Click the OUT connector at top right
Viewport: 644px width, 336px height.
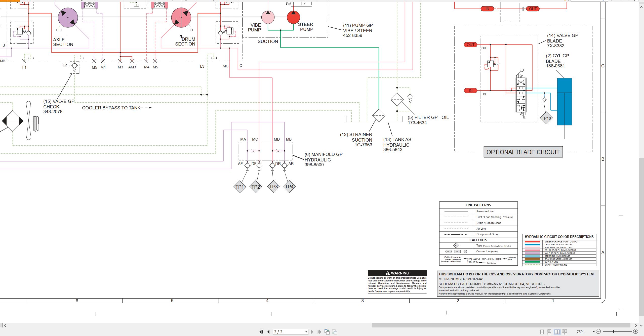click(x=533, y=9)
